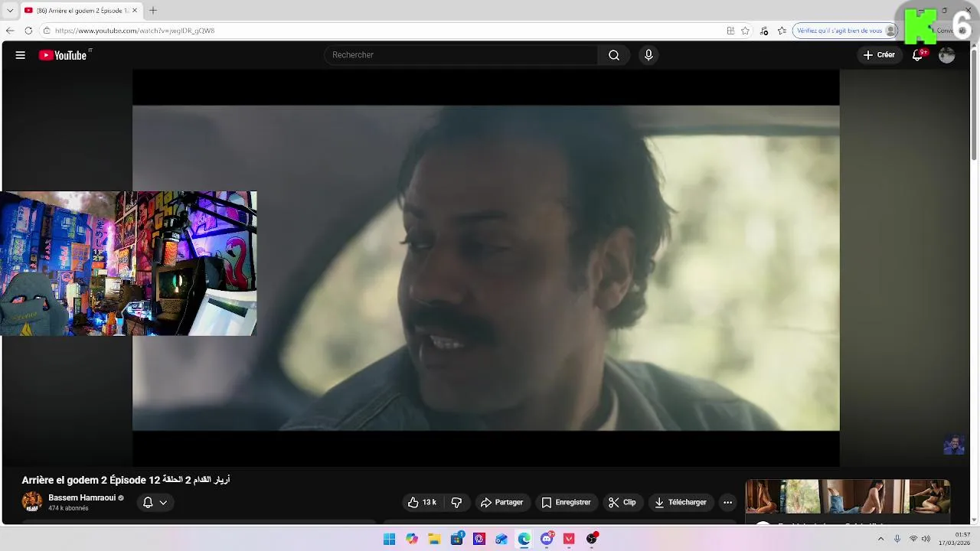Viewport: 980px width, 551px height.
Task: View site information icon in address bar
Action: [46, 31]
